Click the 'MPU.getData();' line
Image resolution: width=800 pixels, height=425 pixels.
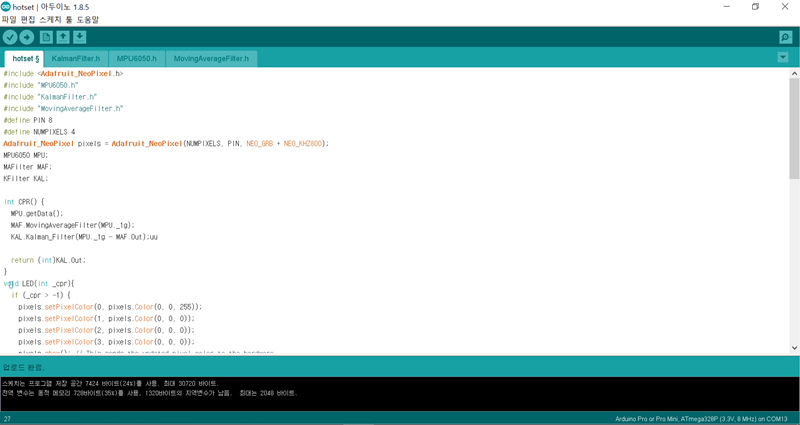click(x=37, y=214)
